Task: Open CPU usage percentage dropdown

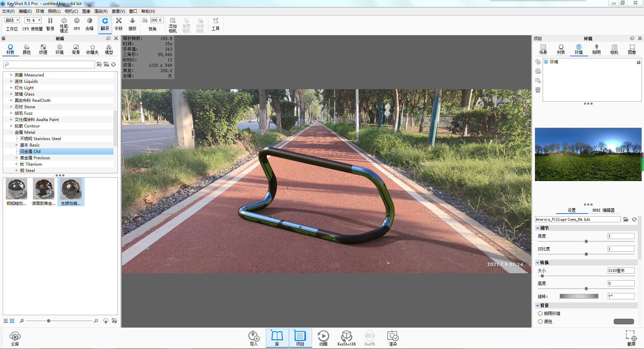Action: [33, 20]
